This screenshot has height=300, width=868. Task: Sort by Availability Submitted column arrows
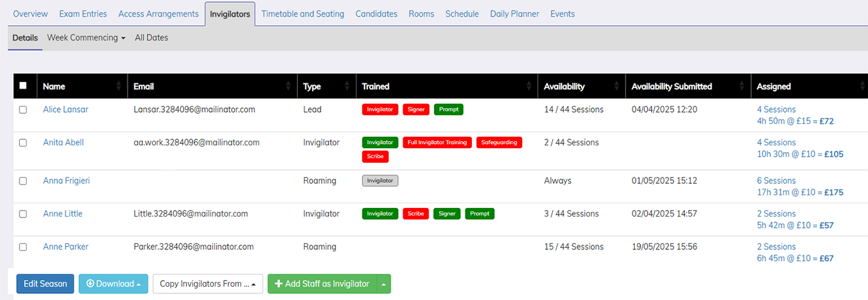click(741, 86)
